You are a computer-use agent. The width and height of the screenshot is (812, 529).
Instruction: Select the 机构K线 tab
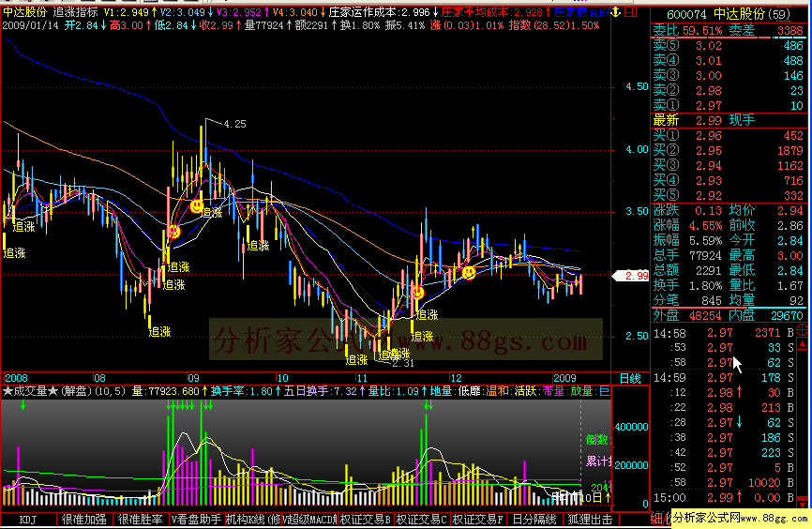click(x=253, y=520)
